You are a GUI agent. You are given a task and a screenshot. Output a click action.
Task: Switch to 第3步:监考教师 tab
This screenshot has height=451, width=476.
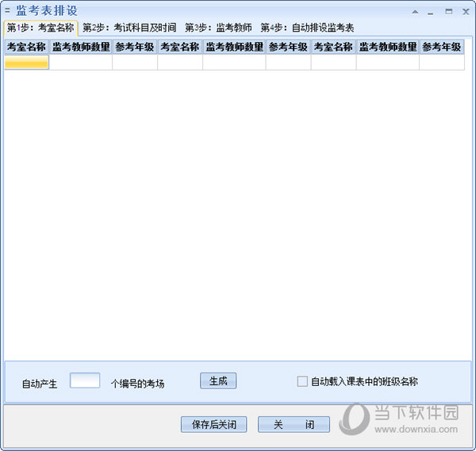tap(218, 28)
